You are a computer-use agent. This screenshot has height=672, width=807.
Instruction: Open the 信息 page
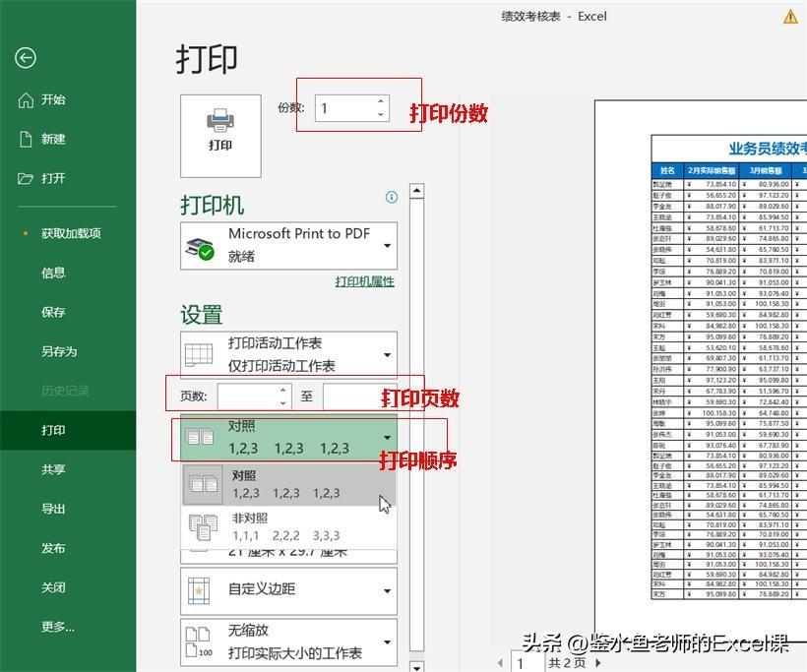(53, 273)
